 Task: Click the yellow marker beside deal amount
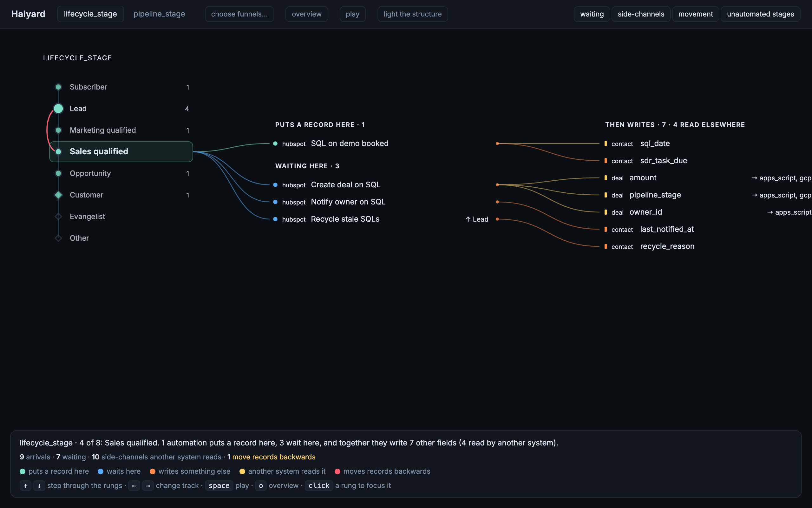[606, 178]
